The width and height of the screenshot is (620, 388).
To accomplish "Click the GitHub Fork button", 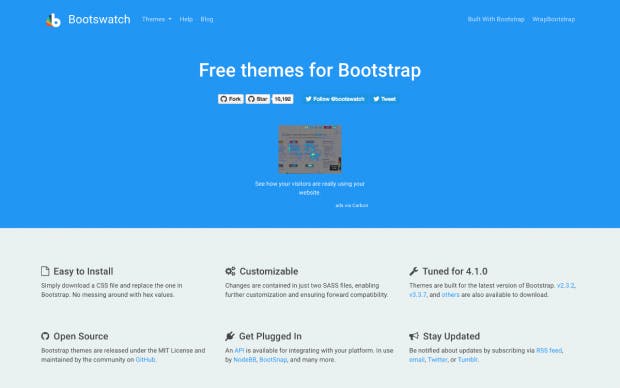I will 231,99.
